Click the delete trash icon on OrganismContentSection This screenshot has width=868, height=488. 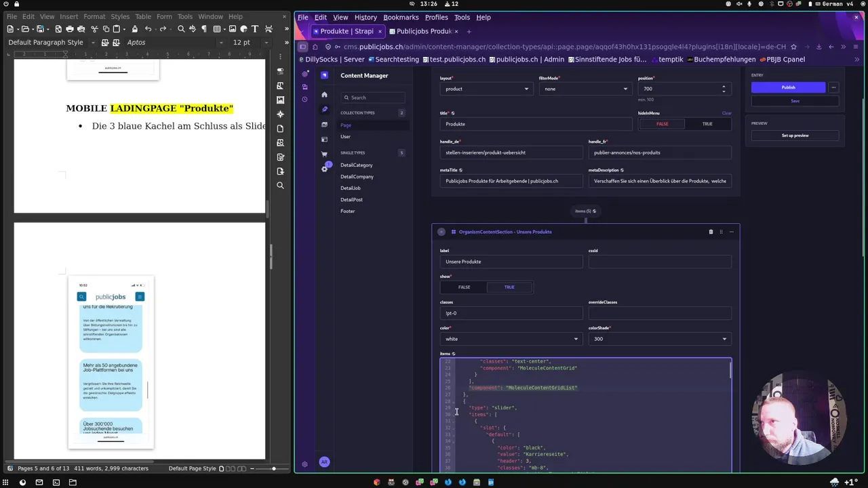coord(711,232)
